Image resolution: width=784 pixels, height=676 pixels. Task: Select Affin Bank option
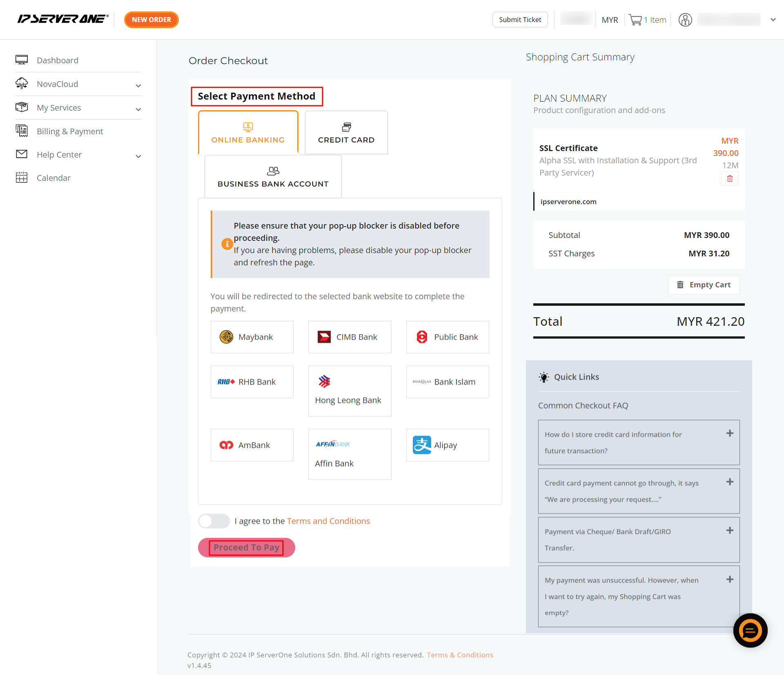coord(350,454)
